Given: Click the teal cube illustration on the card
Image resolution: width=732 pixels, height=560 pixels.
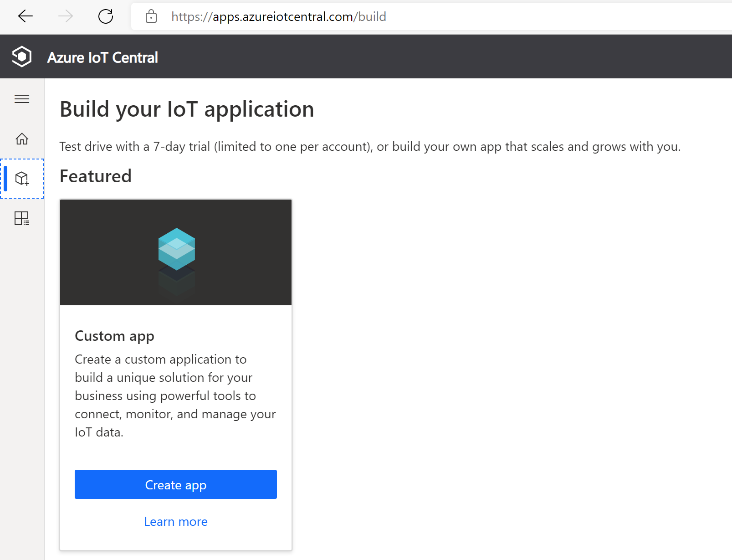Looking at the screenshot, I should (177, 249).
